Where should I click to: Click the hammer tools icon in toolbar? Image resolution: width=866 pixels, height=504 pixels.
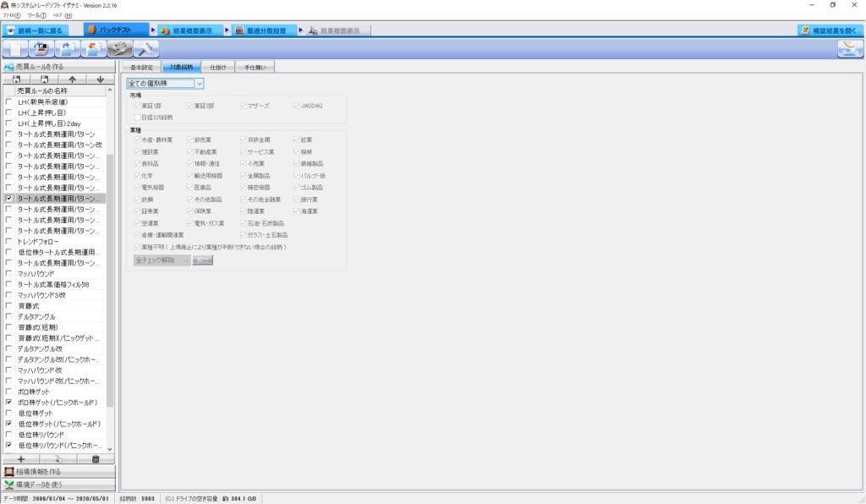click(x=146, y=48)
